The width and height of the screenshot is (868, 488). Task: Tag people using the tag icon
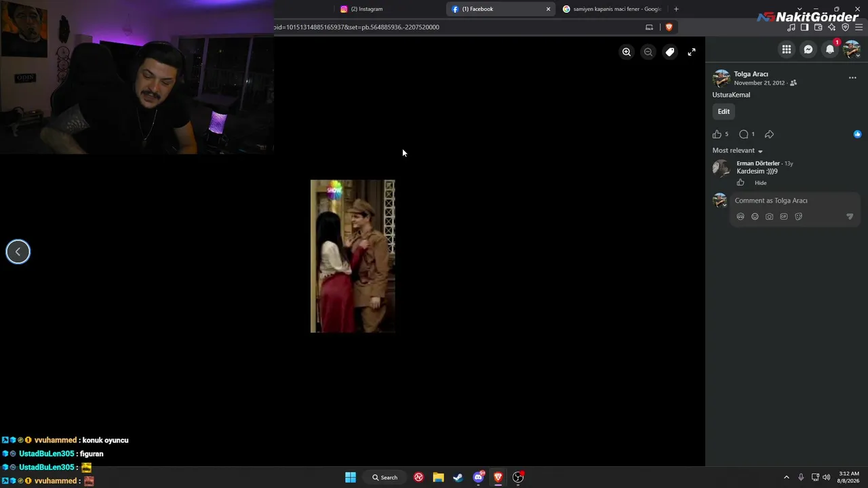[x=670, y=52]
